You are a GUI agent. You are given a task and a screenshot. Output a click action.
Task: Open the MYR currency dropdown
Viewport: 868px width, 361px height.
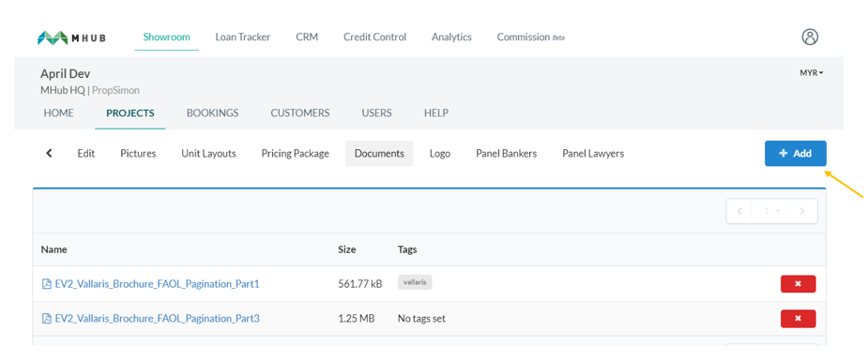tap(811, 73)
